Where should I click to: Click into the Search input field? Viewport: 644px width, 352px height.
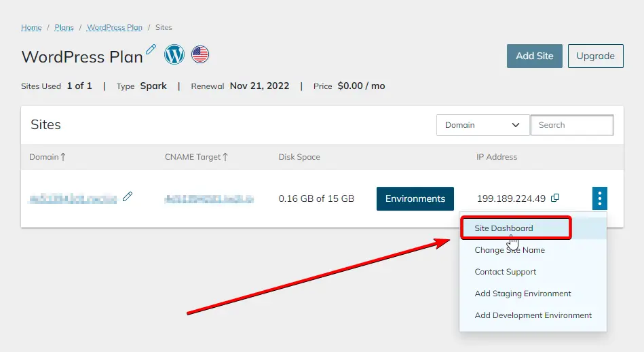(x=571, y=125)
